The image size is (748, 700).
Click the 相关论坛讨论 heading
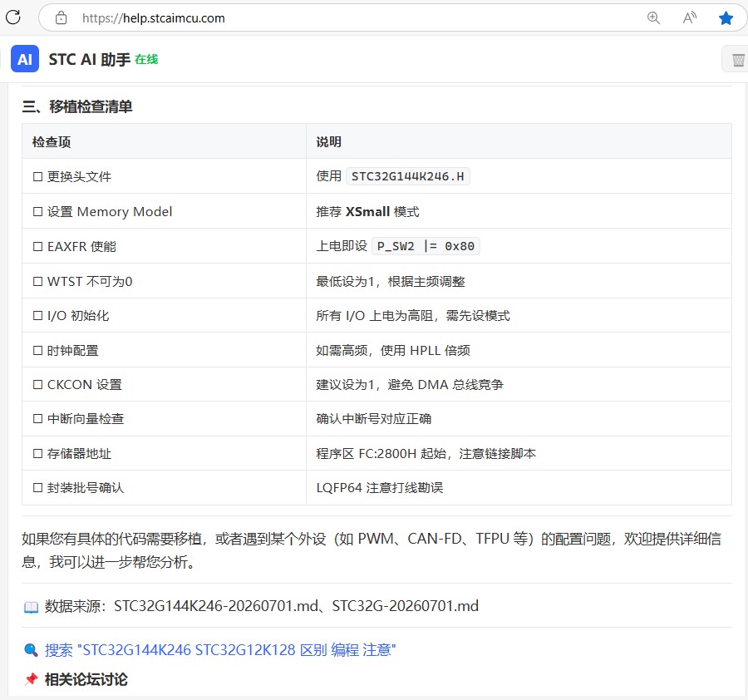(86, 679)
